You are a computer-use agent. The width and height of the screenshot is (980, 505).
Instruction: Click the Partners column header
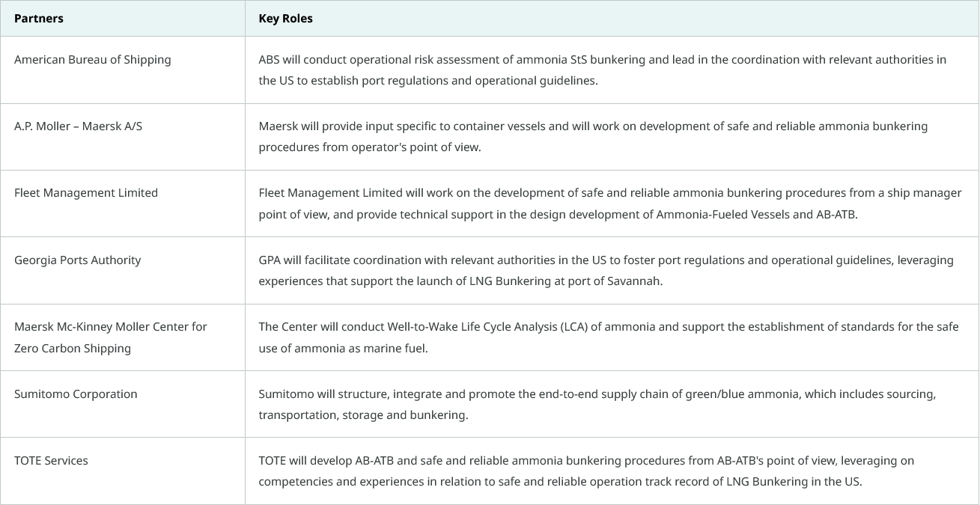[39, 18]
